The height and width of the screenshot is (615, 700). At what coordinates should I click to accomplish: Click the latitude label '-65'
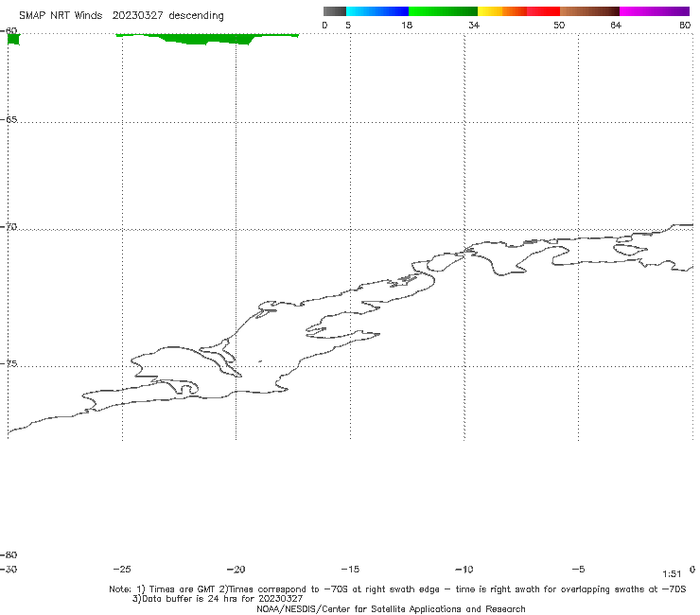pyautogui.click(x=9, y=120)
